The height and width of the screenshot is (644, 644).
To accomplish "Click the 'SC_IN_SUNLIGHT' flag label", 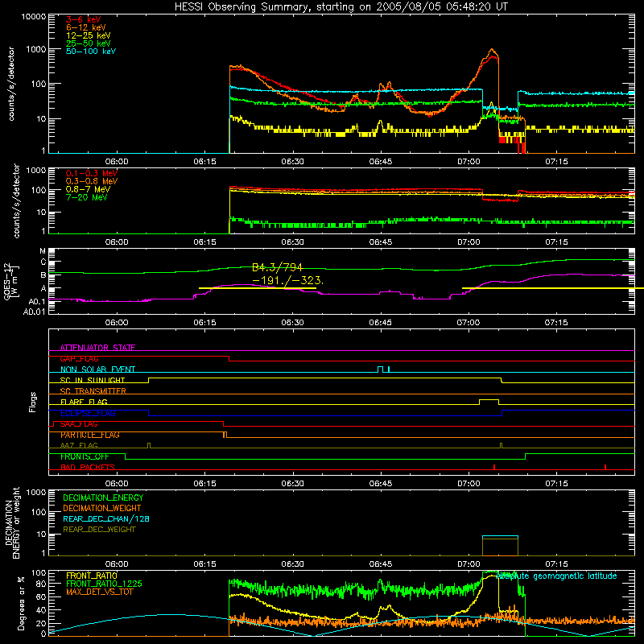I will [93, 380].
